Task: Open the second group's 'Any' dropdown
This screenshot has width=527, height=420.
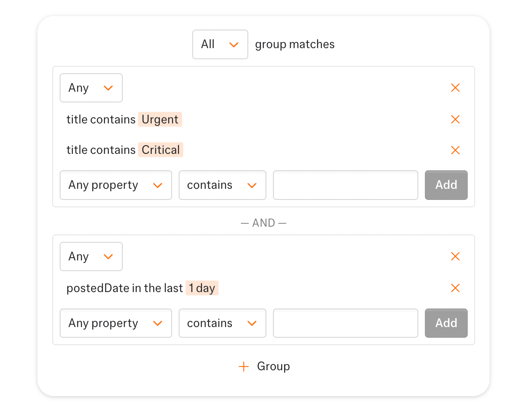Action: pyautogui.click(x=91, y=257)
